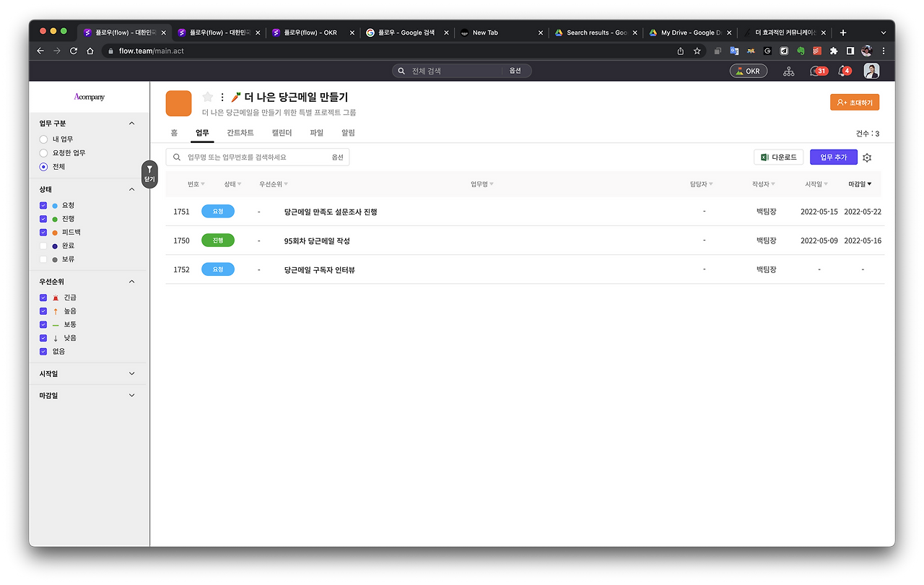Open the organization chart icon in the top bar
Image resolution: width=924 pixels, height=585 pixels.
click(x=788, y=71)
